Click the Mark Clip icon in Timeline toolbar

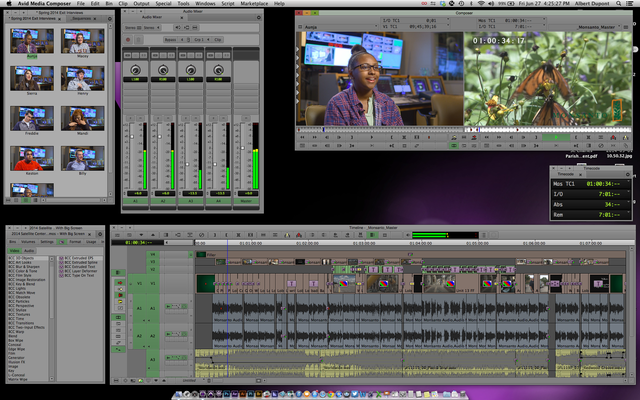[239, 235]
